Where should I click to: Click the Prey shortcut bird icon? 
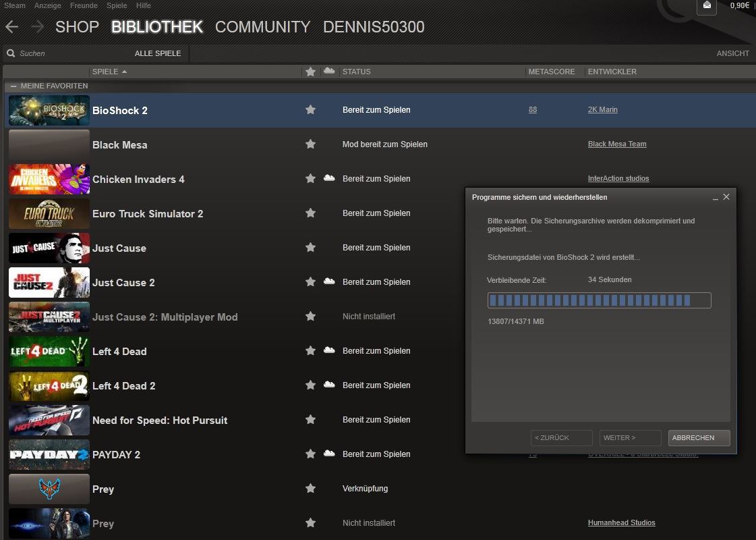(x=49, y=489)
